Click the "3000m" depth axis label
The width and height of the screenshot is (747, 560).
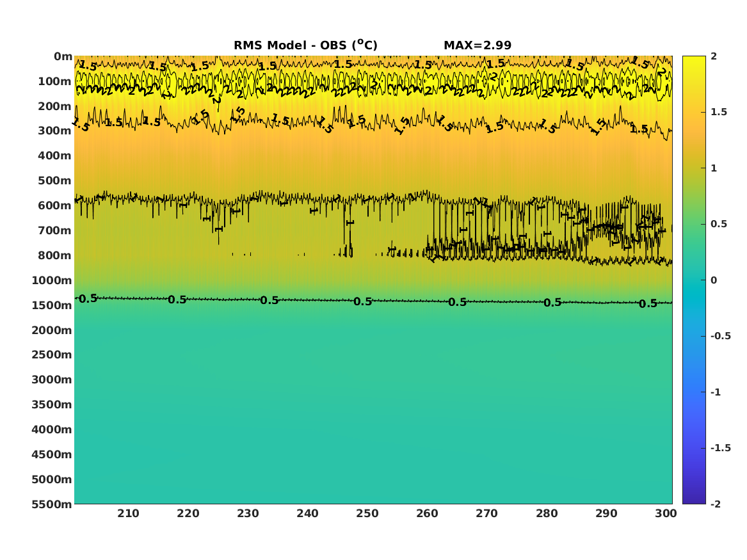point(52,380)
